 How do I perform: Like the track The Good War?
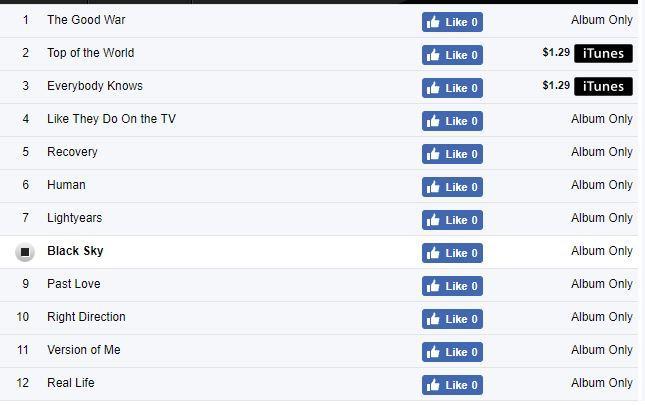(452, 22)
